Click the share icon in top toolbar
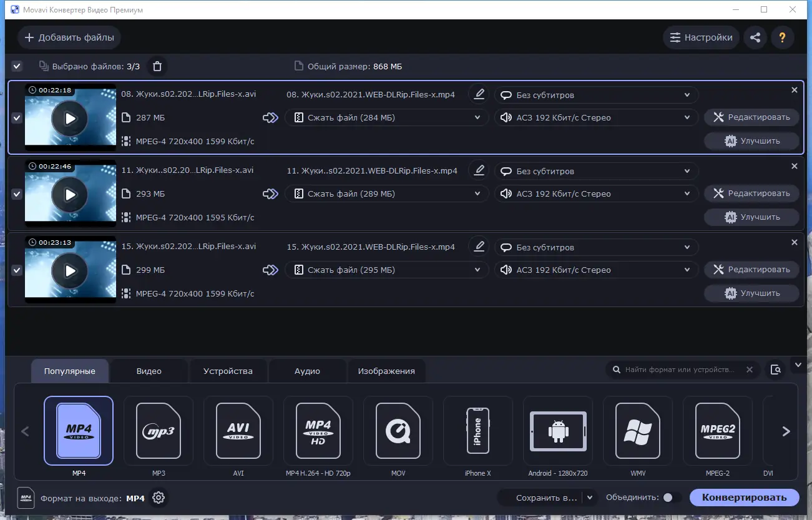The width and height of the screenshot is (812, 520). 755,37
